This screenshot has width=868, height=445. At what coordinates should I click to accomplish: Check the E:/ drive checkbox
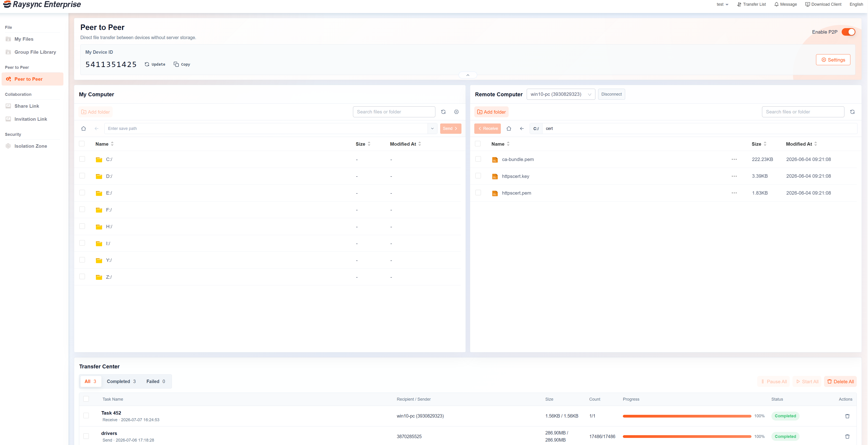click(x=82, y=193)
